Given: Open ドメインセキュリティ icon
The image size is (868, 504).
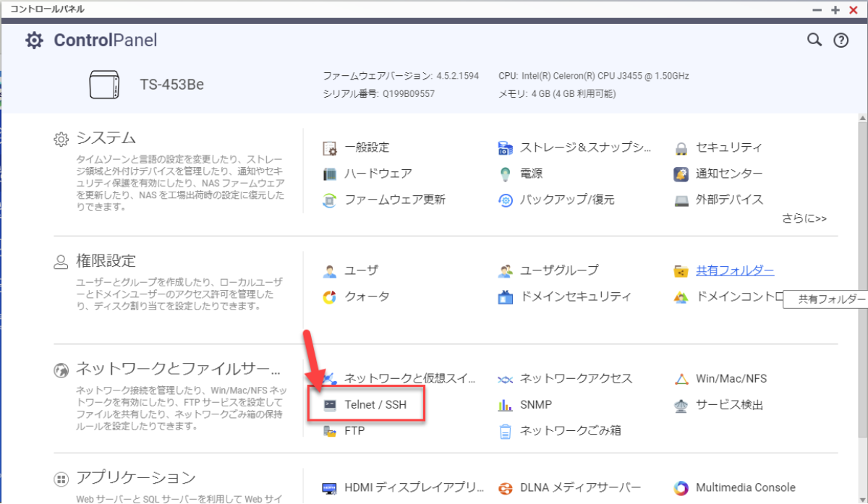Looking at the screenshot, I should [x=506, y=297].
